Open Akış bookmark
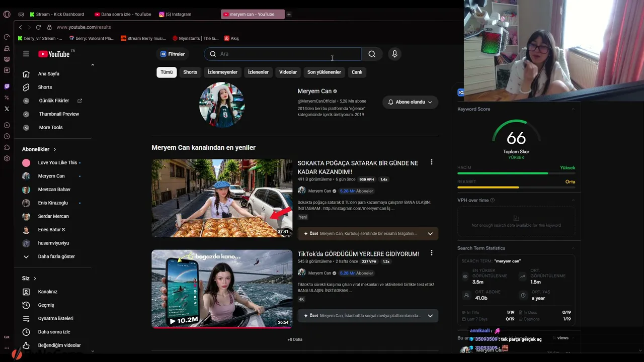 (x=231, y=38)
